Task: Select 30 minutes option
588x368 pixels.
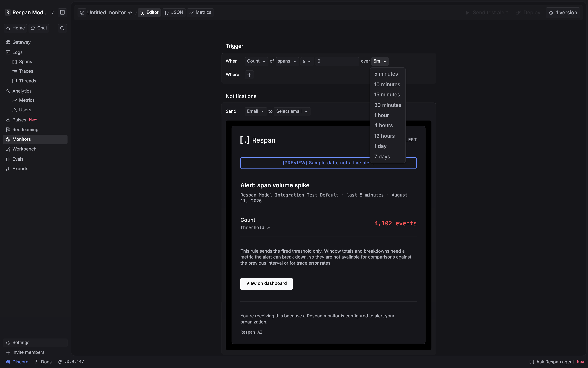Action: (388, 105)
